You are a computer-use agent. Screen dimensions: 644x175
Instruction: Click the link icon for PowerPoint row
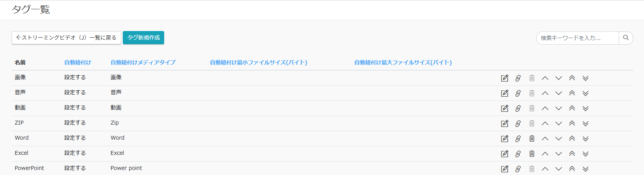pos(518,169)
